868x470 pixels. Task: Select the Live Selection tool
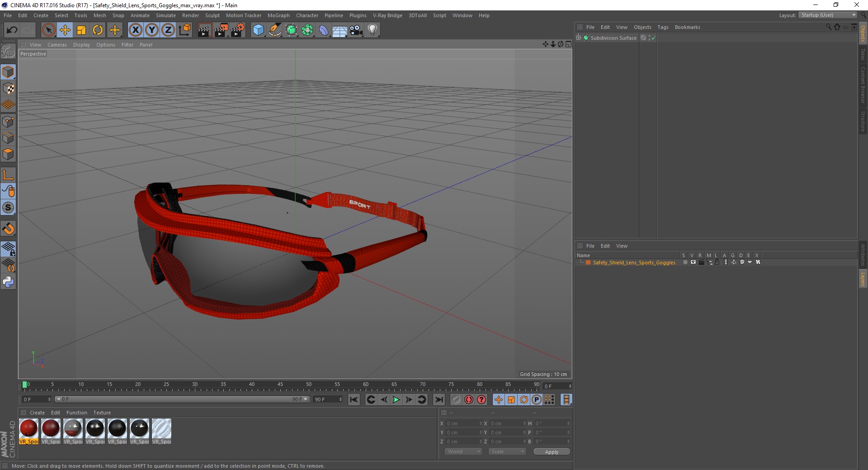click(x=48, y=30)
